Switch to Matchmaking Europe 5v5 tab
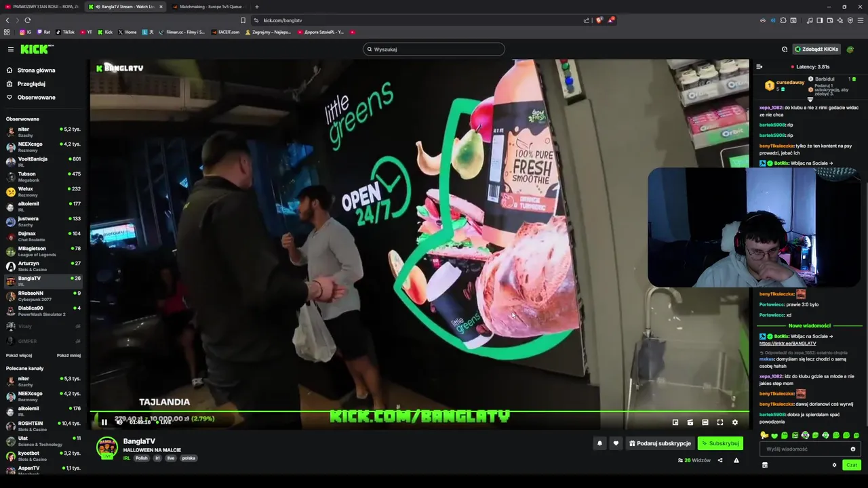 [x=209, y=7]
